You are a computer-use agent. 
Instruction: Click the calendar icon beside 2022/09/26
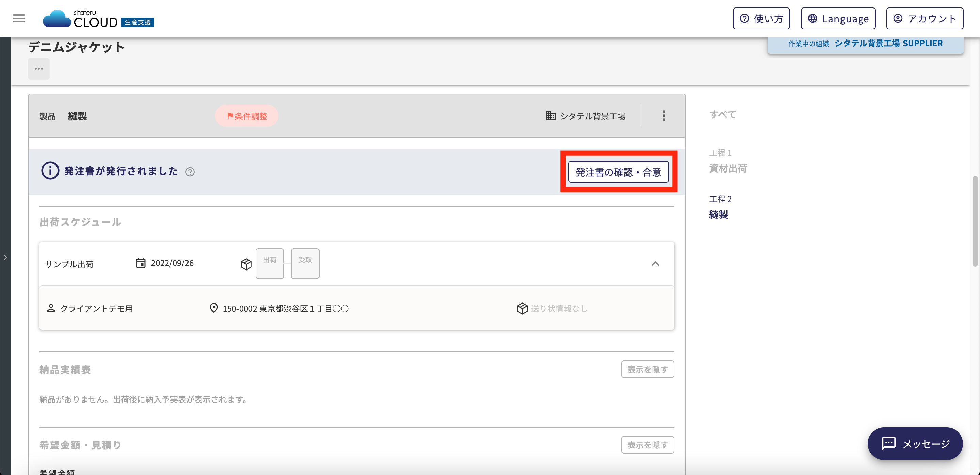(141, 263)
